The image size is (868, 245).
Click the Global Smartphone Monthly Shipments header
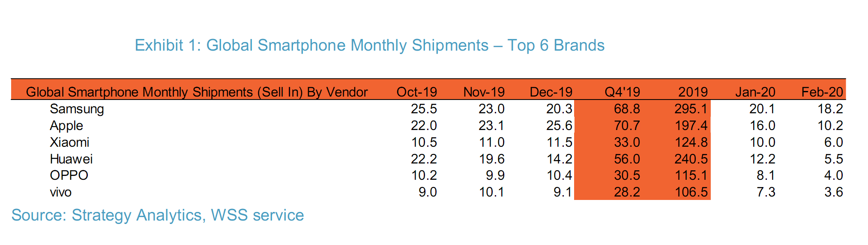coord(197,92)
